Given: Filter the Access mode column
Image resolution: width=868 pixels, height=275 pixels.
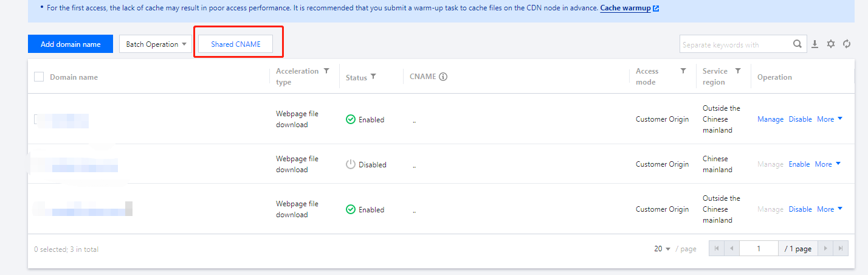Looking at the screenshot, I should coord(683,71).
